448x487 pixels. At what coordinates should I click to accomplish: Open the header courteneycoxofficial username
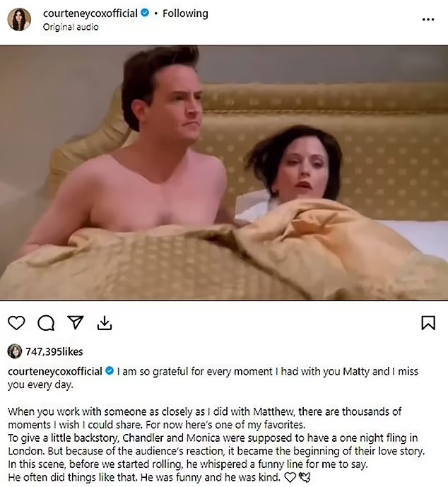coord(90,13)
